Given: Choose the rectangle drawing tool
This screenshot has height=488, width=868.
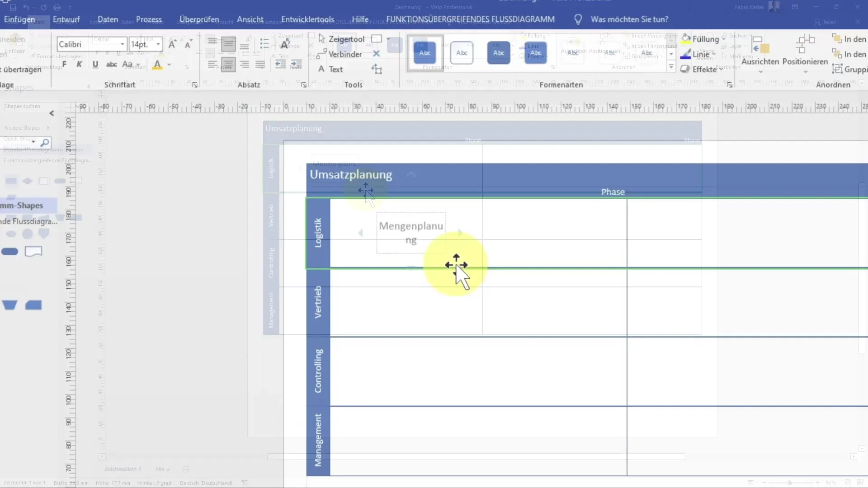Looking at the screenshot, I should [376, 39].
